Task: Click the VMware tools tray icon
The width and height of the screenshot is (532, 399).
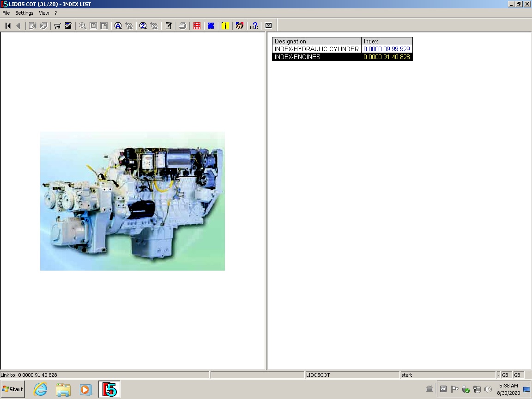Action: [443, 389]
